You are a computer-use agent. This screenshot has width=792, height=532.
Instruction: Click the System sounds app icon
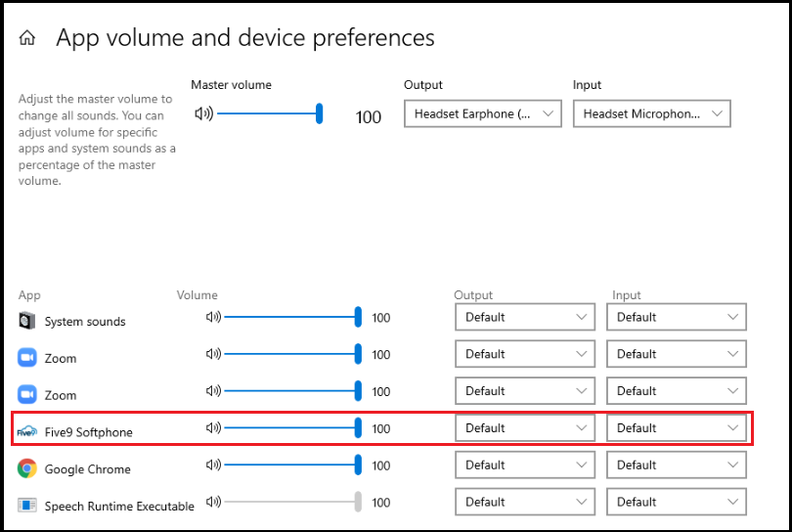(x=26, y=321)
